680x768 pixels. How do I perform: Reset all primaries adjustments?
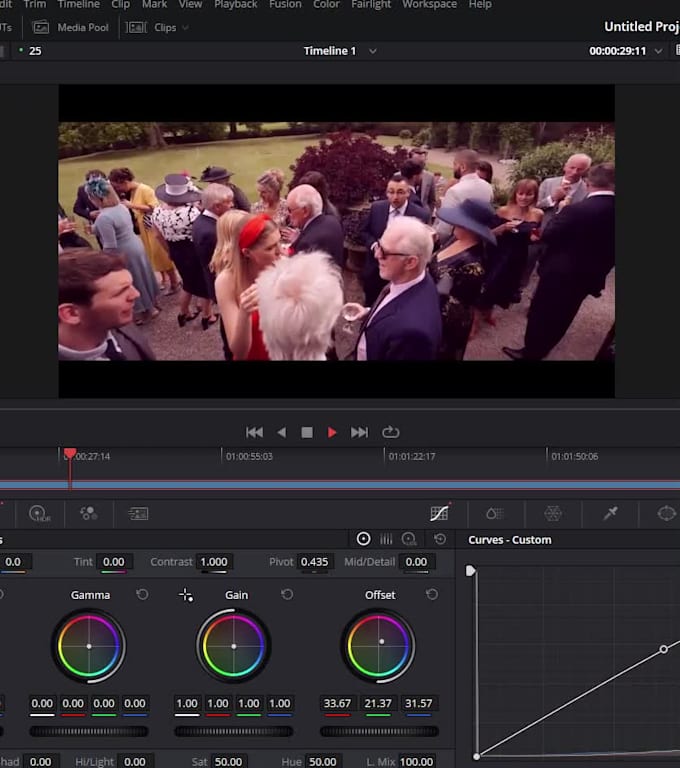pos(440,539)
